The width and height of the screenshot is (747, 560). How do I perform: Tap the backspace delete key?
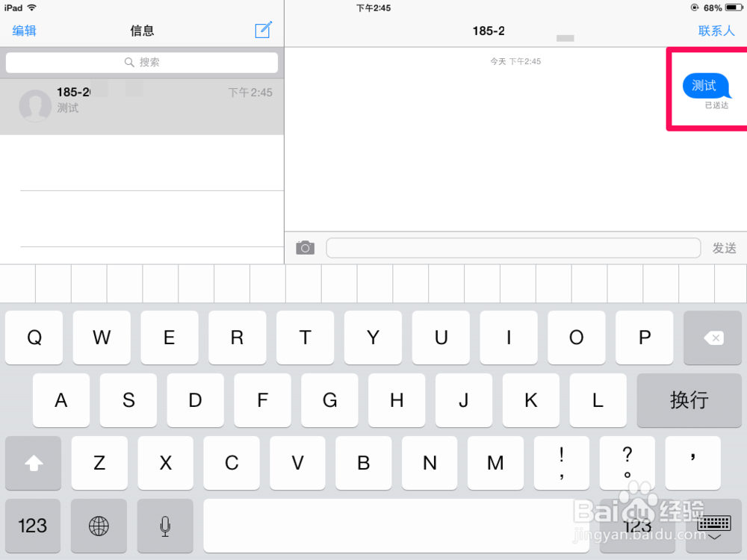click(x=712, y=337)
